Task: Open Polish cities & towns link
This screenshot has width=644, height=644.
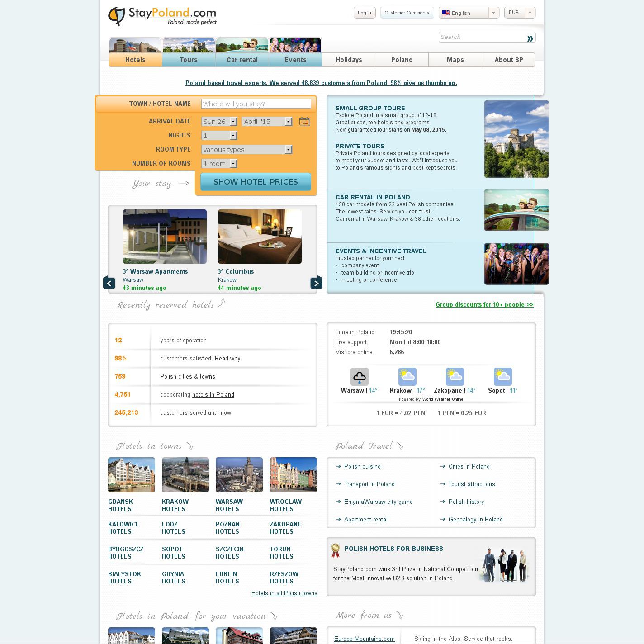Action: click(188, 376)
